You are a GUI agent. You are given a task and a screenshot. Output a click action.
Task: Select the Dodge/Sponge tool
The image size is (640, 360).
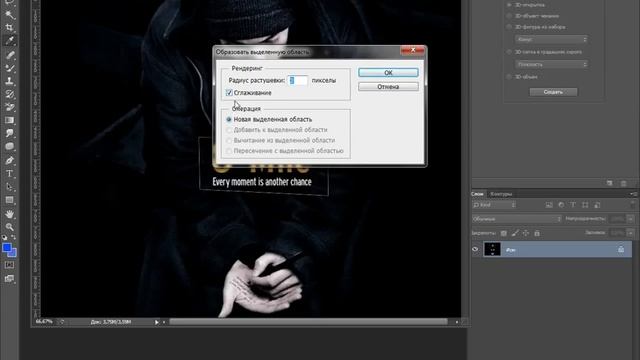coord(9,147)
